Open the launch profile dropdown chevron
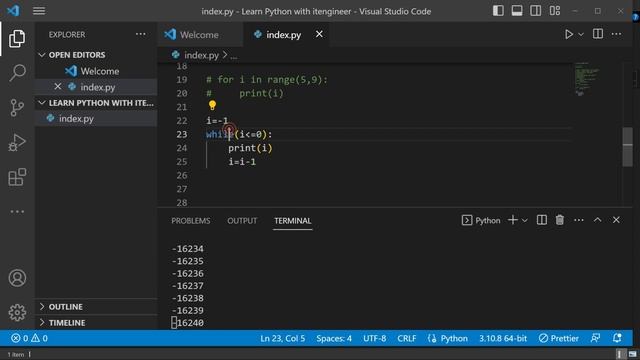 point(525,220)
